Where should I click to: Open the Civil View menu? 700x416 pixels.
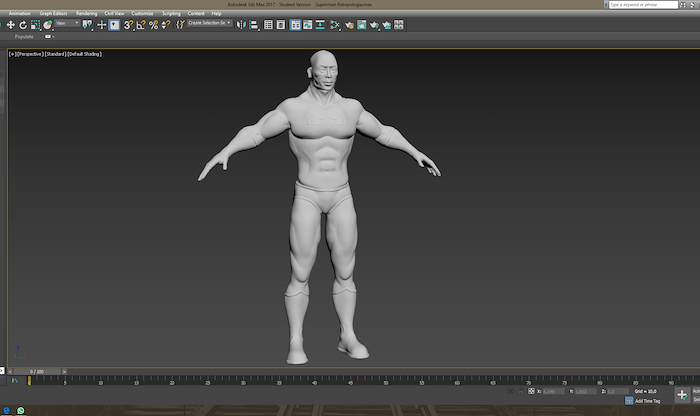(114, 13)
